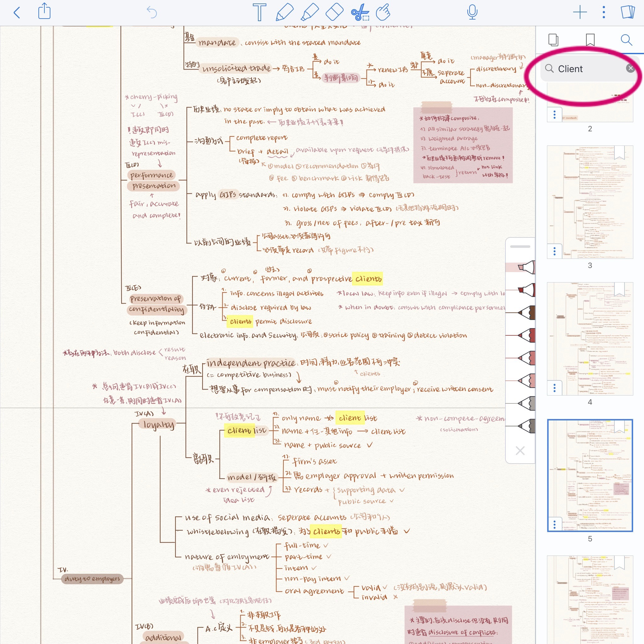Open page 4 thumbnail
Viewport: 644px width, 644px height.
pyautogui.click(x=590, y=339)
